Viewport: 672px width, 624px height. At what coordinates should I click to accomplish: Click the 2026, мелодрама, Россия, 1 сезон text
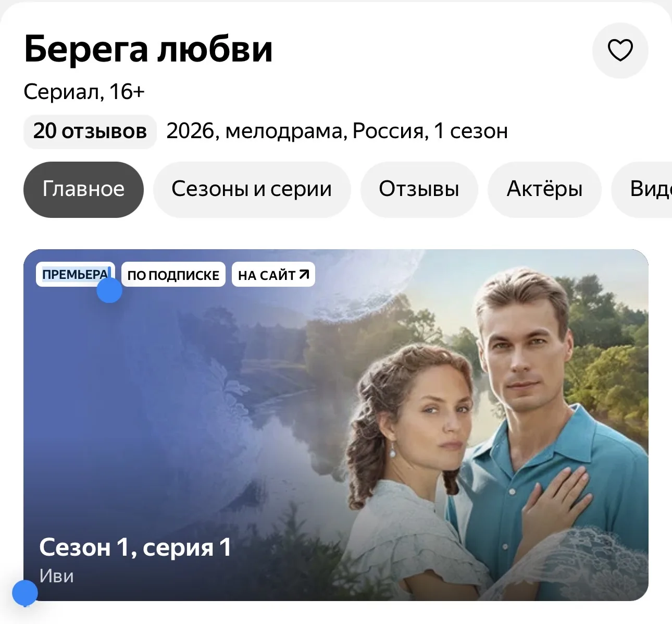(x=337, y=131)
